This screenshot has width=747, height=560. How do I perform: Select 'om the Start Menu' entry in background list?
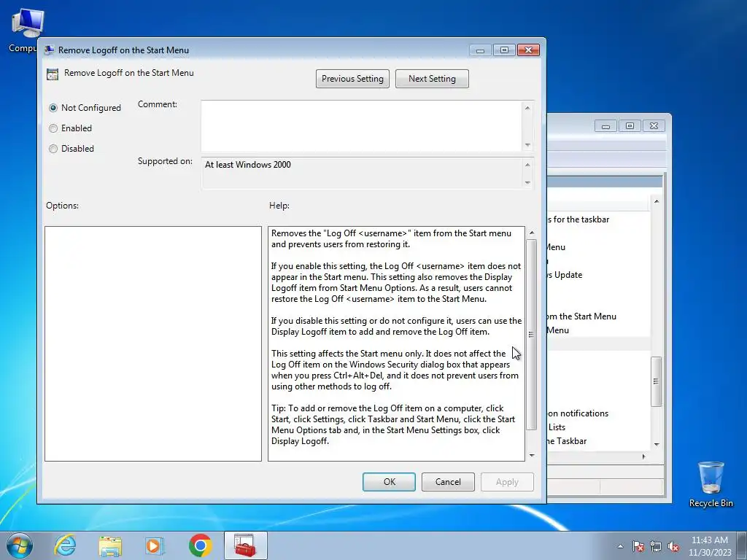[x=581, y=316]
